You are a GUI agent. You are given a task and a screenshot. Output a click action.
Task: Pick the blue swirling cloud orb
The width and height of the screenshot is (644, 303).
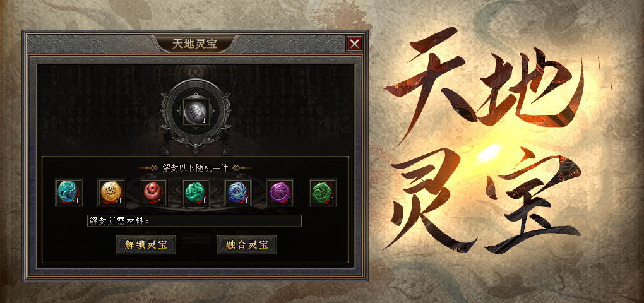(238, 192)
